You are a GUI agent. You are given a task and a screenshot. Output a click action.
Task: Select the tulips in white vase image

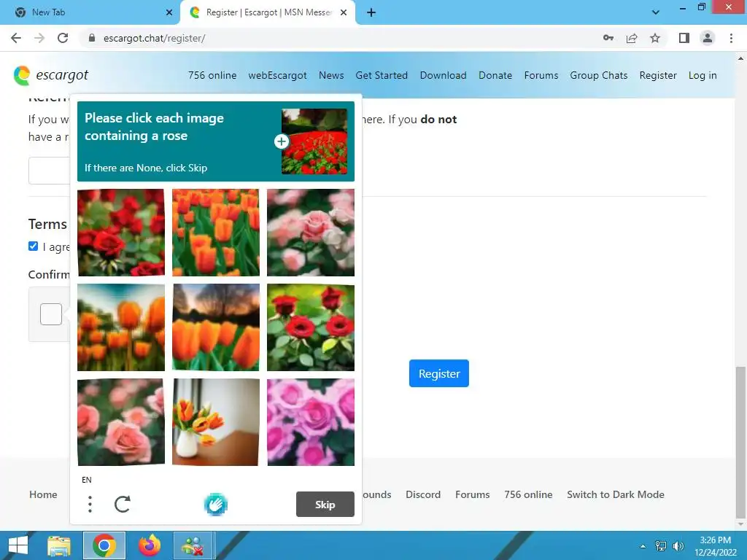coord(216,422)
